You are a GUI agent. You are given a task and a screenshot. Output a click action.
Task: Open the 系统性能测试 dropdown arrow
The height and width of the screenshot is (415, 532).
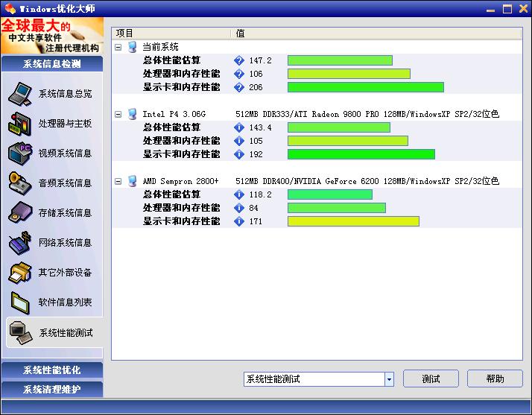click(x=389, y=379)
